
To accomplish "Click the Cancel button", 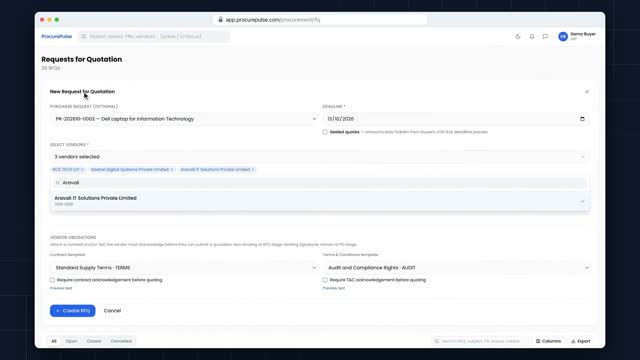I will click(112, 311).
